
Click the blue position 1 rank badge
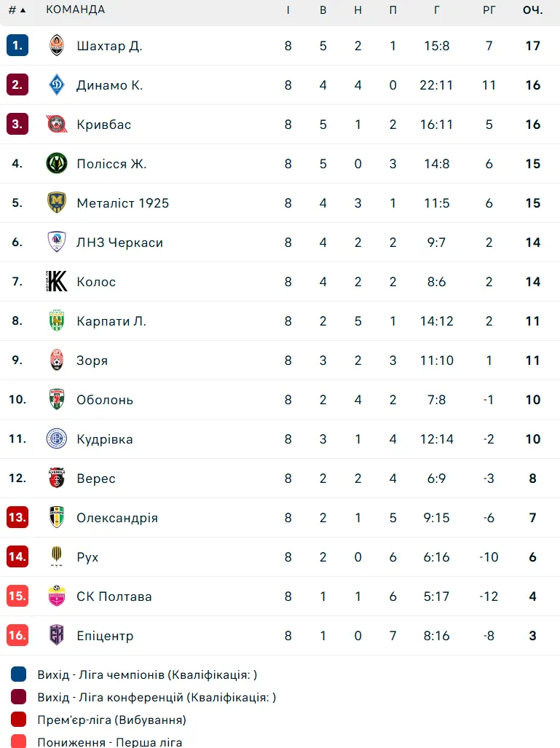[x=17, y=46]
